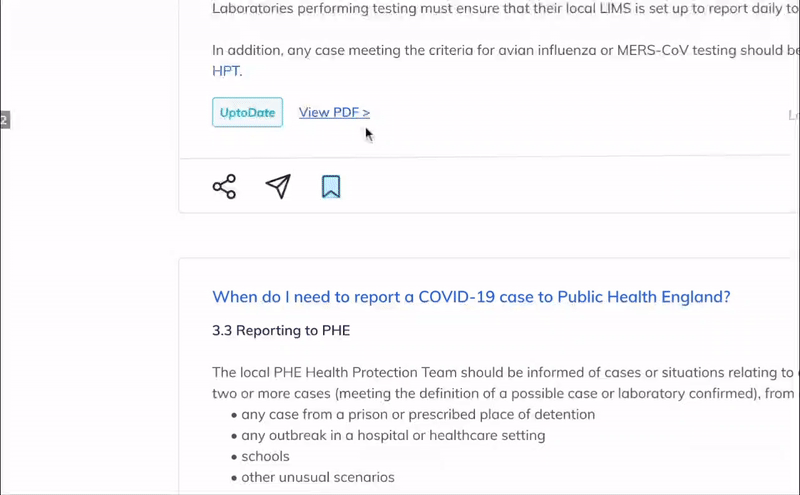Click the grey number 2 badge at left edge

5,120
